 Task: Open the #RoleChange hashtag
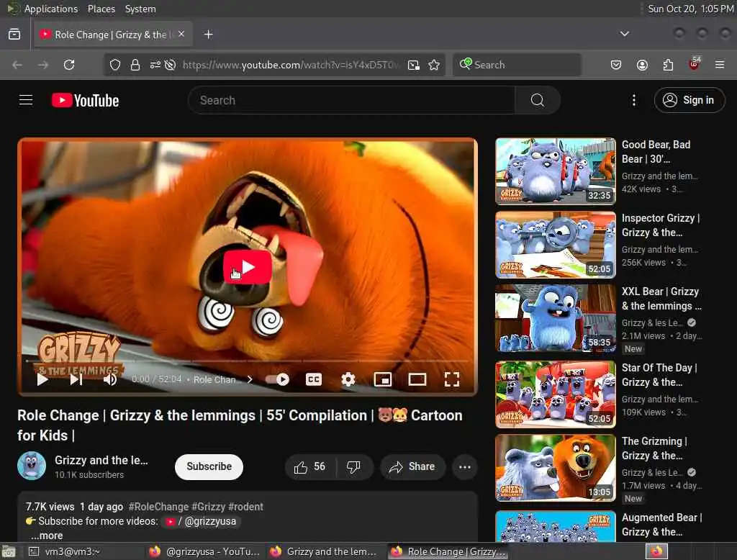pos(158,507)
